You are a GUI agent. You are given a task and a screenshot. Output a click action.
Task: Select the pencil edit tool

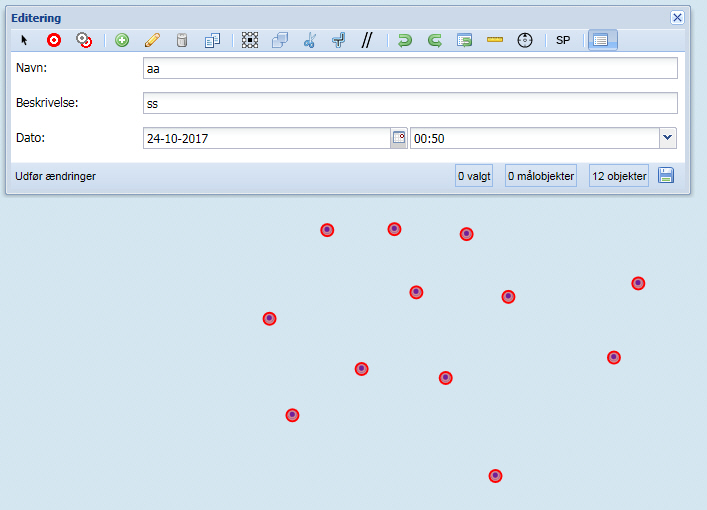tap(152, 40)
